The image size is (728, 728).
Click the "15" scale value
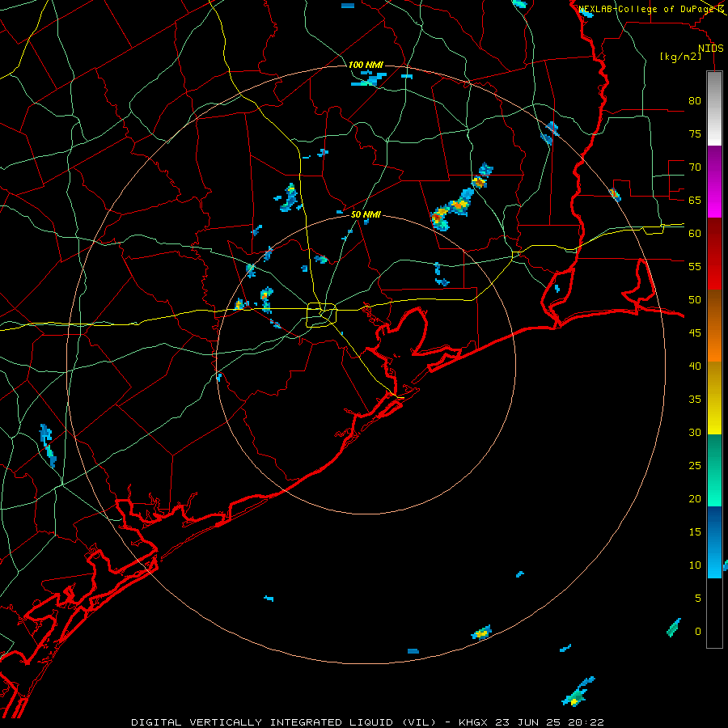click(x=695, y=531)
